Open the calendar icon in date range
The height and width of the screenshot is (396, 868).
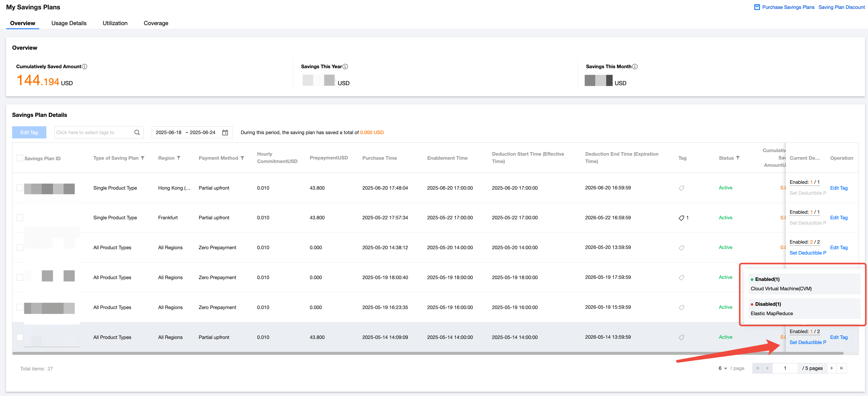[x=225, y=132]
